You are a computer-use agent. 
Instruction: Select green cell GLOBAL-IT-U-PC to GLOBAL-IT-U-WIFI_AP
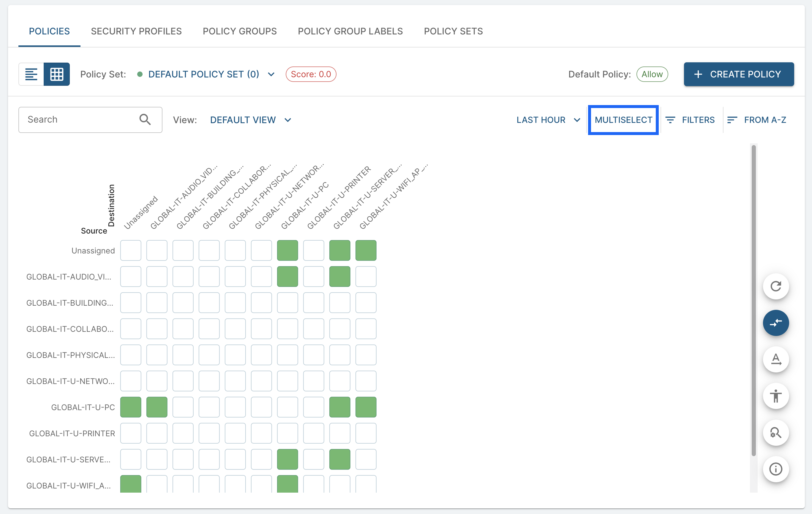[x=366, y=407]
